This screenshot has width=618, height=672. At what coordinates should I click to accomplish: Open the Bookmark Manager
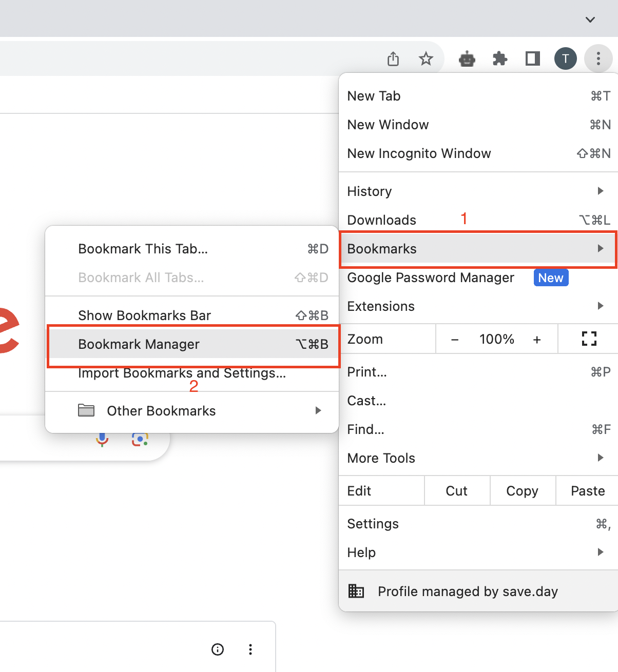[139, 344]
